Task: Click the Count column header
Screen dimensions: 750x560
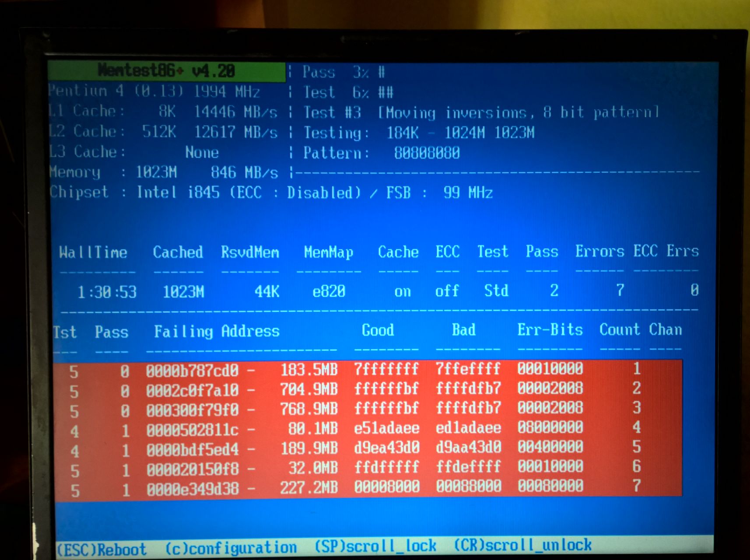Action: coord(619,329)
